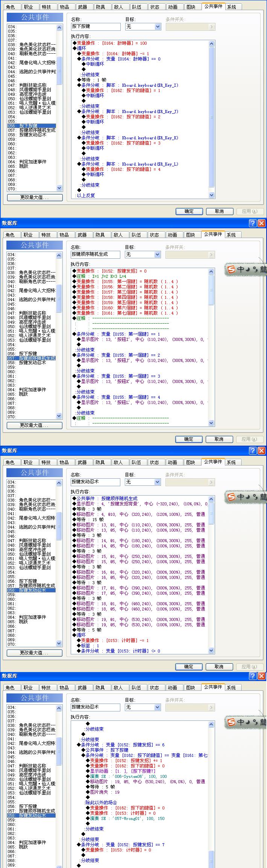Click the 条件开关 arrow in the 按键顺序随机生成 window
Viewport: 267px width, 868px height.
[211, 255]
